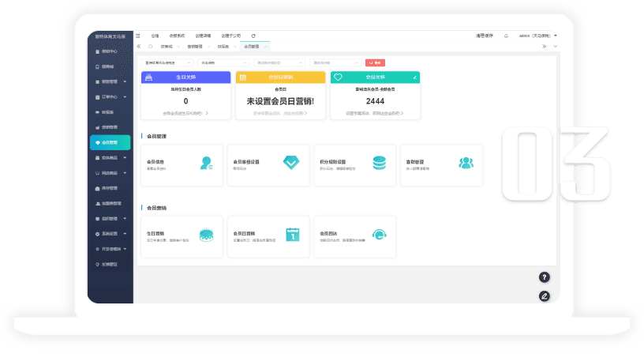The height and width of the screenshot is (358, 644).
Task: Click the refresh icon in top bar
Action: coord(253,36)
